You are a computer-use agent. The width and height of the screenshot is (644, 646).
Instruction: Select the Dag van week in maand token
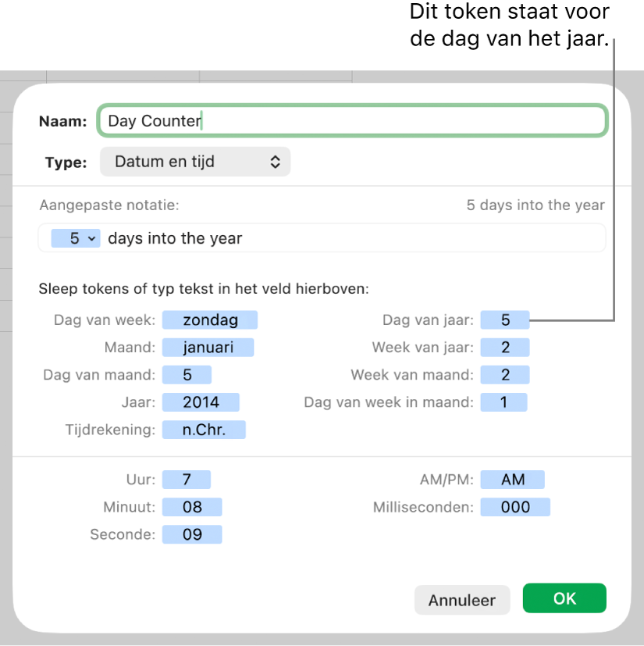503,402
